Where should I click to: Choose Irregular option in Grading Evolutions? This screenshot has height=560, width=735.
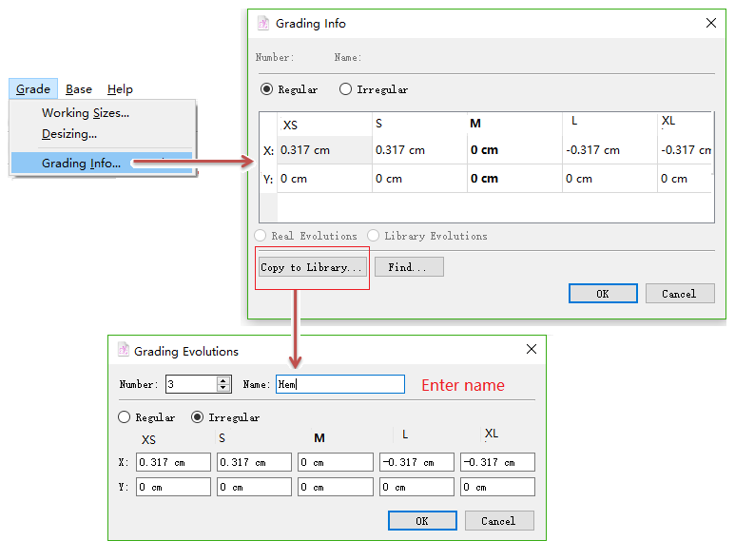(x=198, y=417)
